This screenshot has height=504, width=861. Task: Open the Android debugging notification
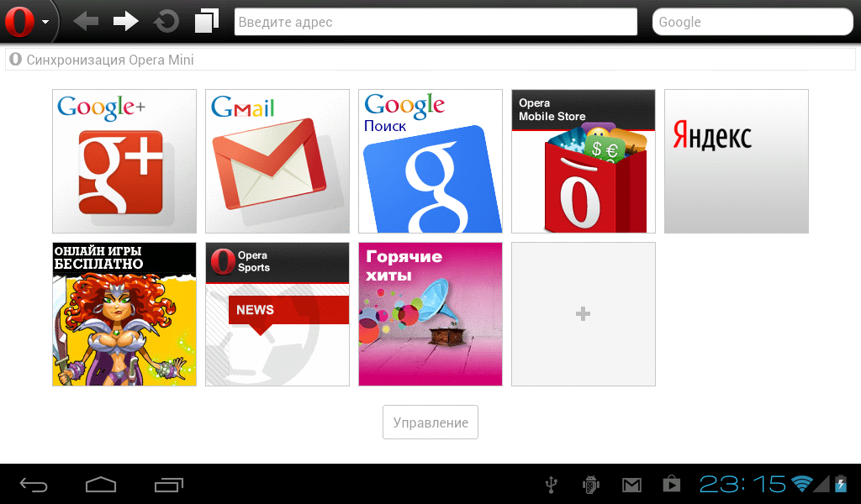pos(591,485)
